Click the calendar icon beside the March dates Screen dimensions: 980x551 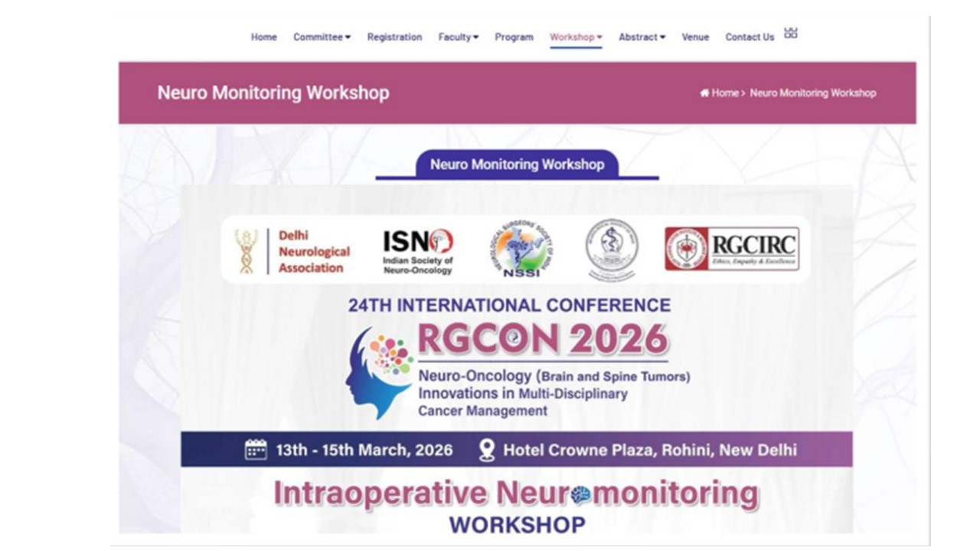click(256, 449)
